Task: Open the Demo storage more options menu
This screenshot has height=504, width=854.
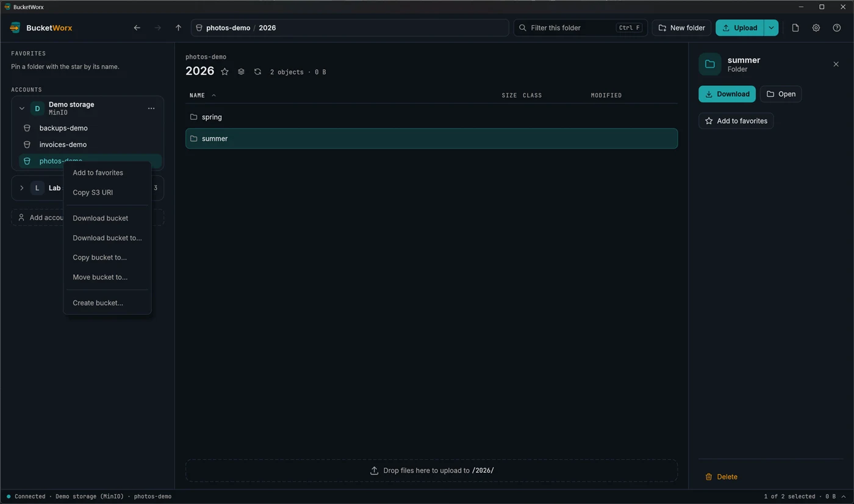Action: click(x=151, y=108)
